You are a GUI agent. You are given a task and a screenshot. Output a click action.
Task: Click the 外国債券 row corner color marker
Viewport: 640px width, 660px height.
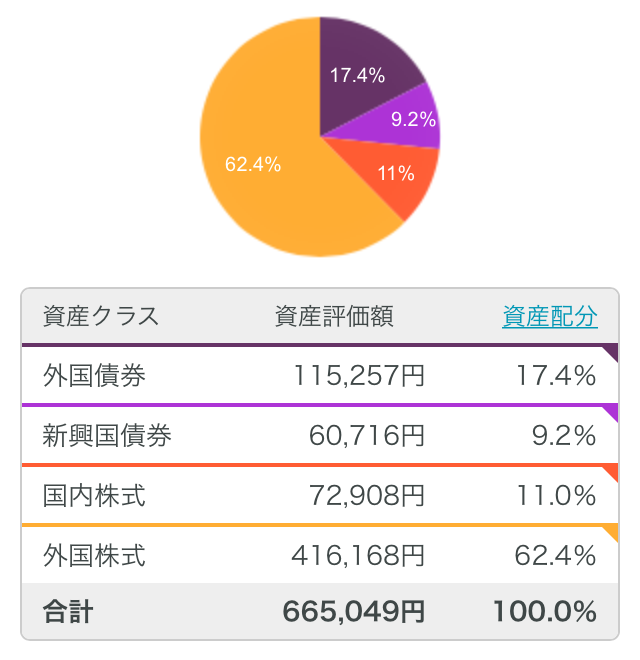pyautogui.click(x=611, y=354)
